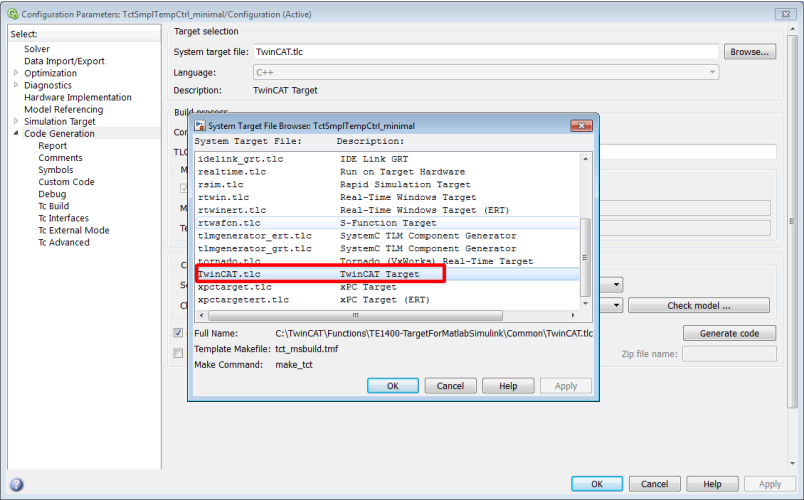804x500 pixels.
Task: Click the Generate code button
Action: (729, 333)
